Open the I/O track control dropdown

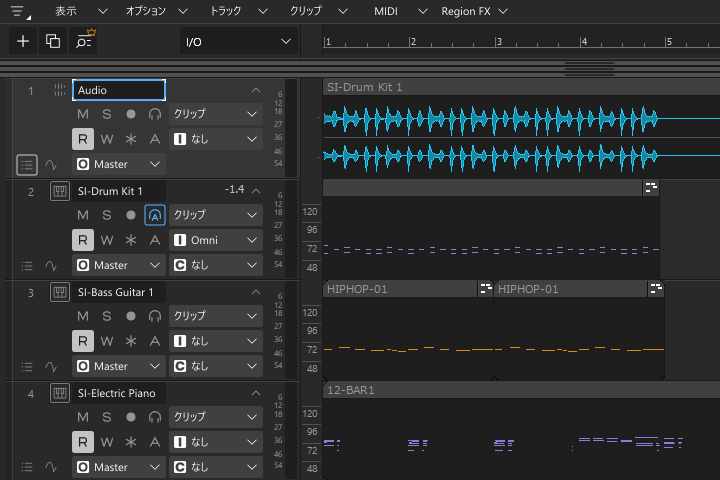coord(239,41)
